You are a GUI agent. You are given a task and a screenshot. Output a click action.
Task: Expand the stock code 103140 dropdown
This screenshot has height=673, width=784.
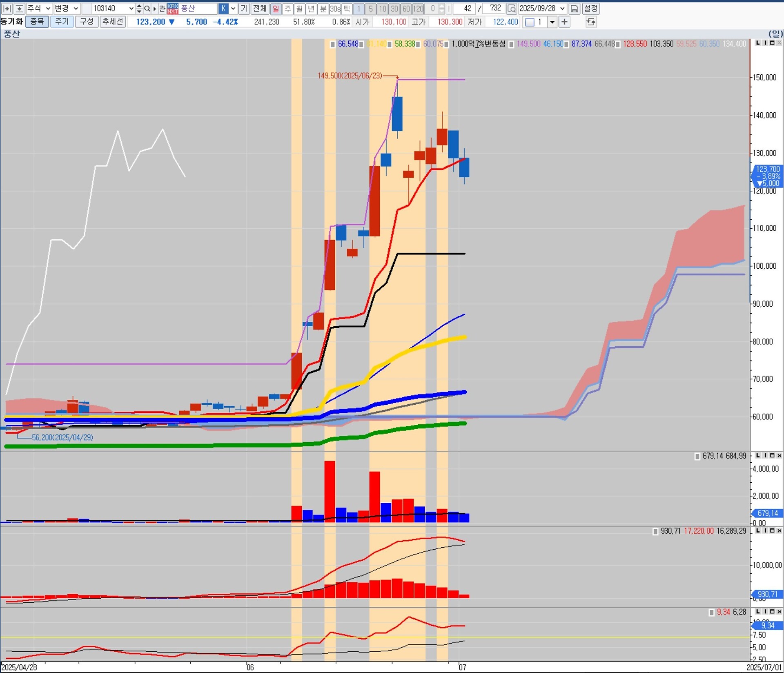click(131, 9)
